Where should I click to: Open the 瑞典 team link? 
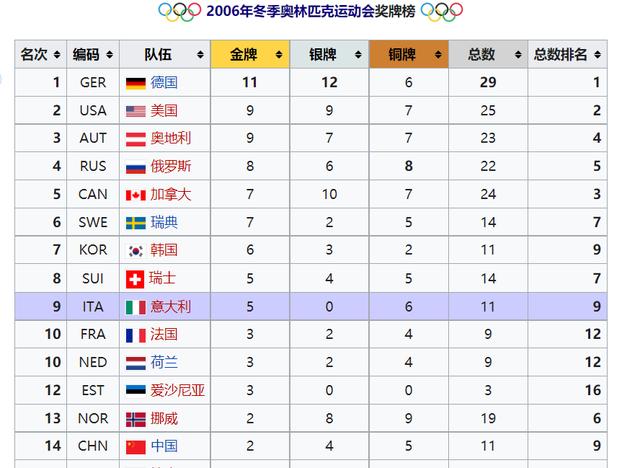(x=164, y=222)
